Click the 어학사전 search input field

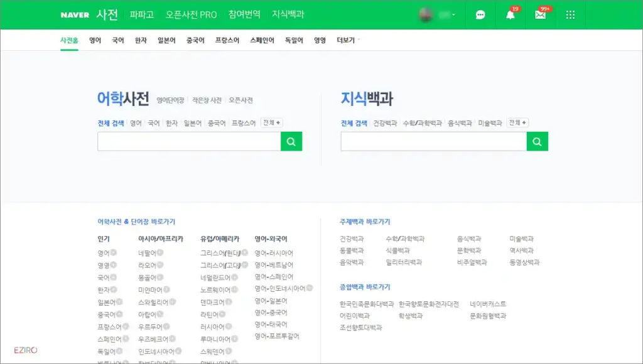click(188, 141)
